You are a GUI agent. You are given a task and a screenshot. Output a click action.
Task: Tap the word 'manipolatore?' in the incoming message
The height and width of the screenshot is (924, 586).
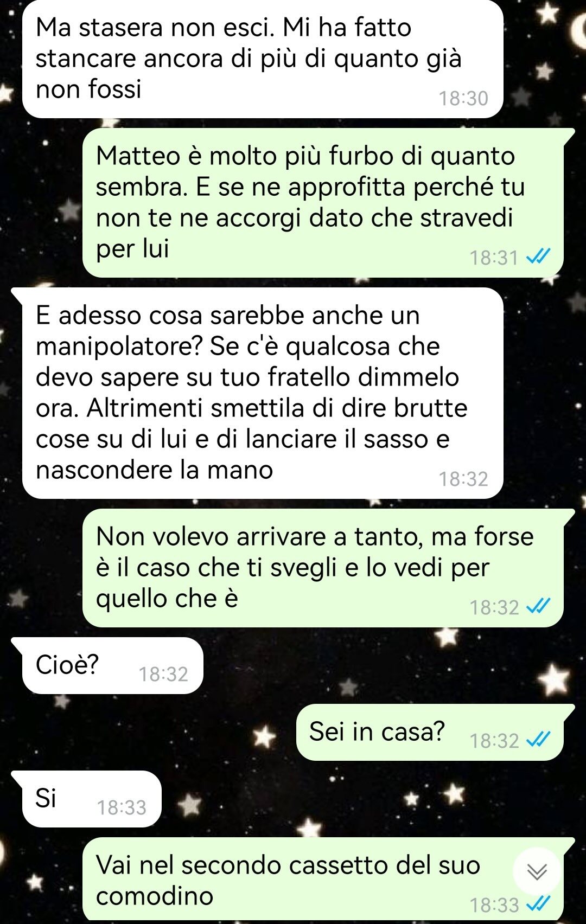pos(119,347)
